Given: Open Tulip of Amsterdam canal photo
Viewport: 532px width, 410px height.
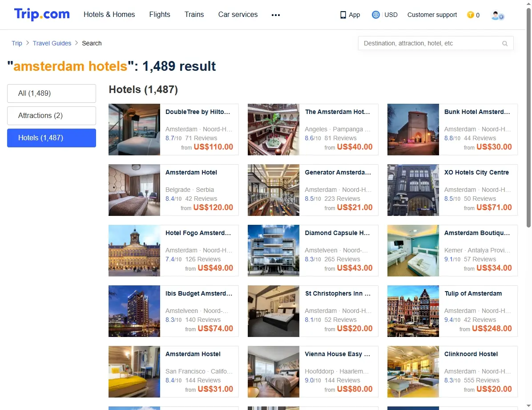Looking at the screenshot, I should coord(413,311).
